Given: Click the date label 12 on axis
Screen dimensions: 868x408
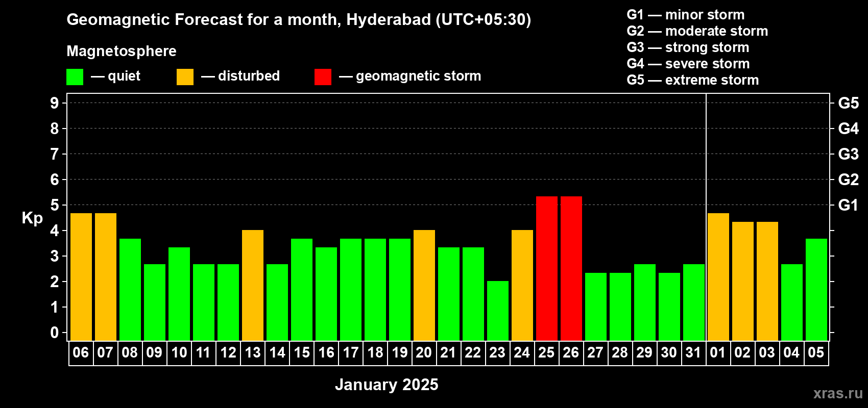Looking at the screenshot, I should tap(228, 352).
